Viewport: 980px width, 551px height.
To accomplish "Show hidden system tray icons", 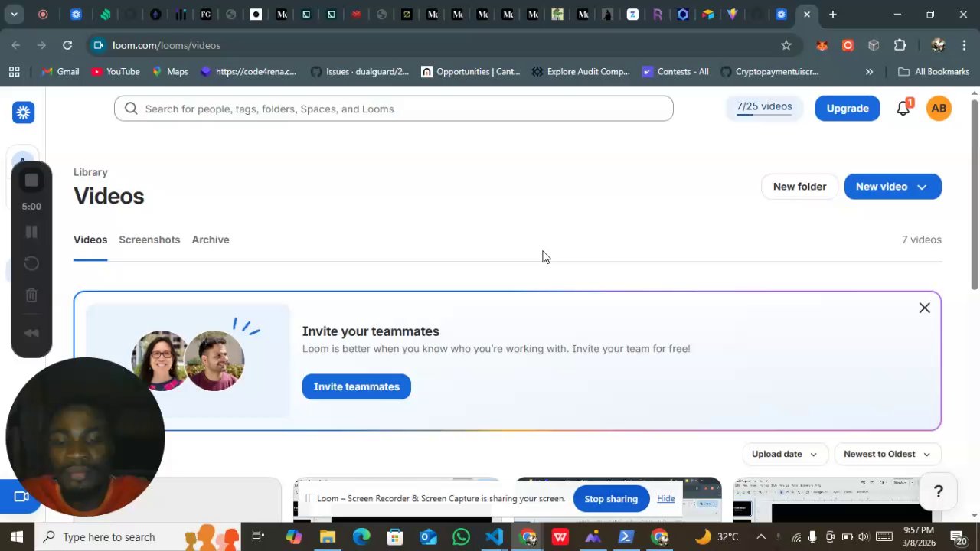I will point(761,536).
